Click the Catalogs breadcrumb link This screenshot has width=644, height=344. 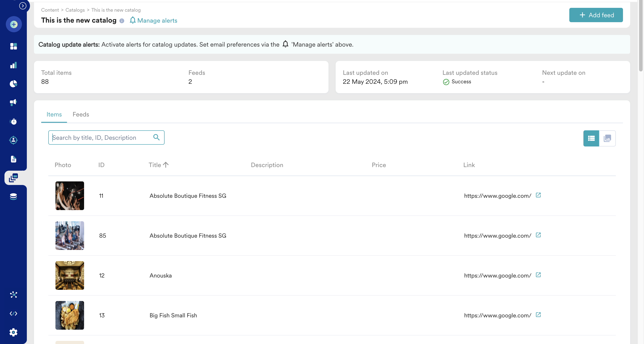tap(75, 10)
